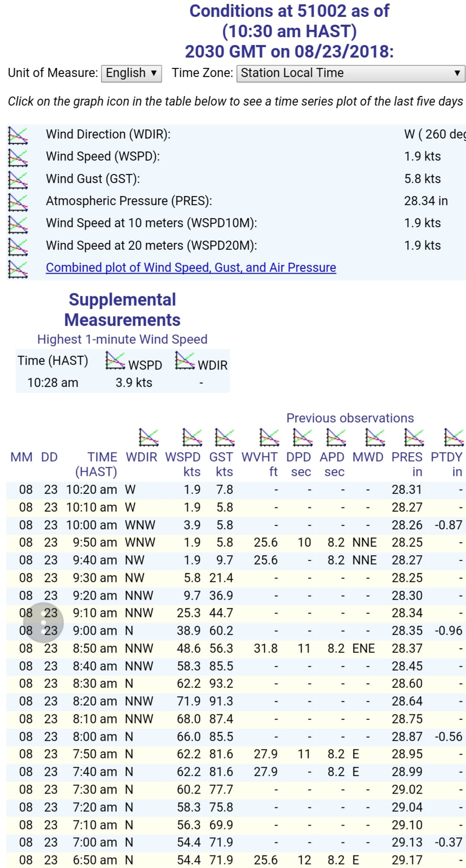This screenshot has height=868, width=466.
Task: Click the "10" DPD cell in the 9:50 am row
Action: 304,542
